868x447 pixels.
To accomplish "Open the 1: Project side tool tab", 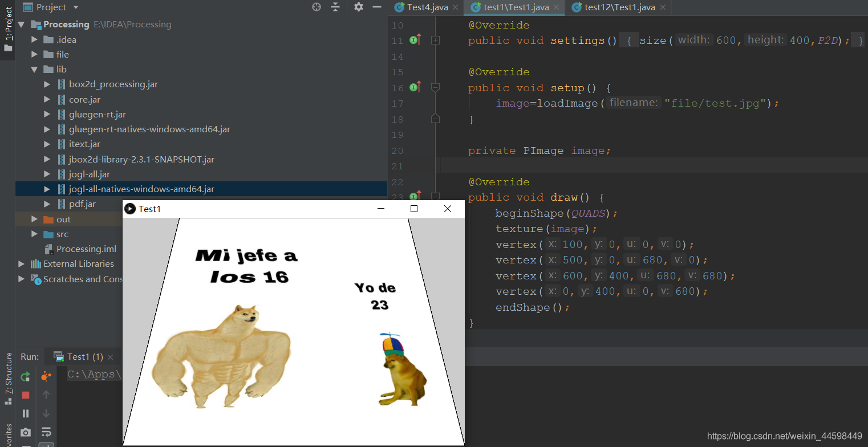I will (8, 29).
